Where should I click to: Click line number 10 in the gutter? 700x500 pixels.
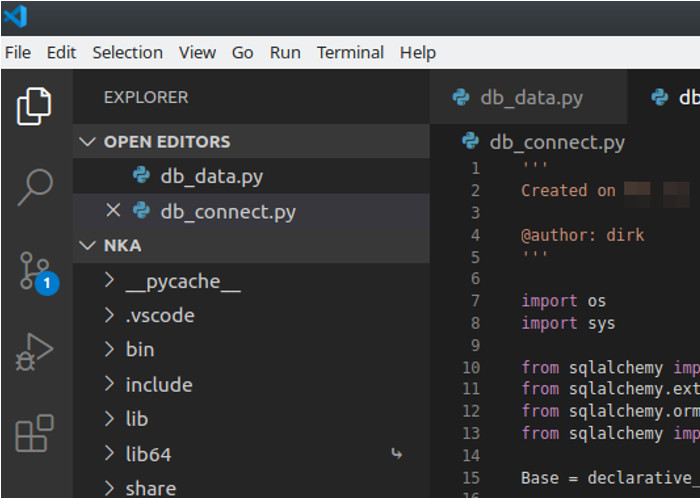pos(471,368)
